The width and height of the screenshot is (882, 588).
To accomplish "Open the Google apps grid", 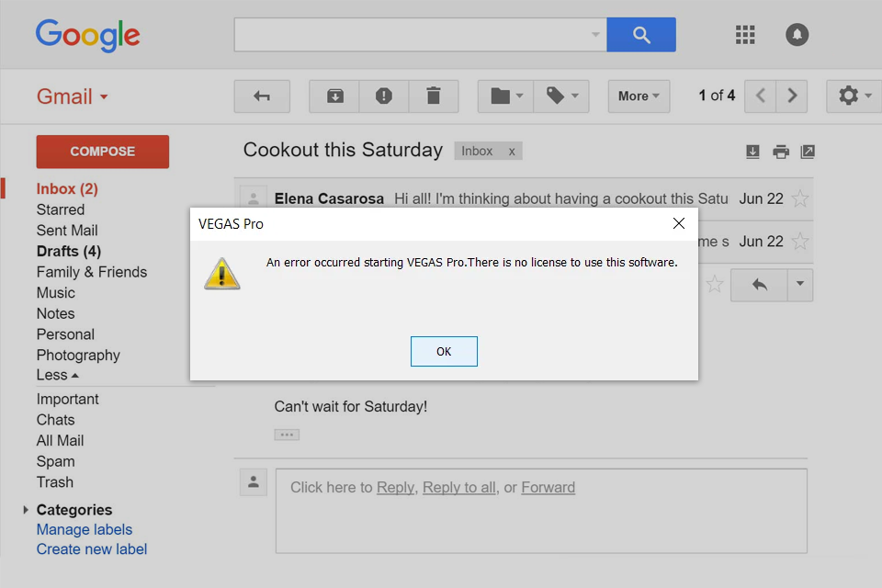I will pyautogui.click(x=745, y=35).
